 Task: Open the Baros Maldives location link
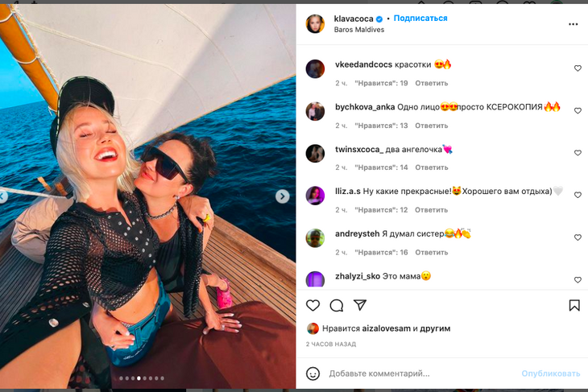click(x=359, y=30)
